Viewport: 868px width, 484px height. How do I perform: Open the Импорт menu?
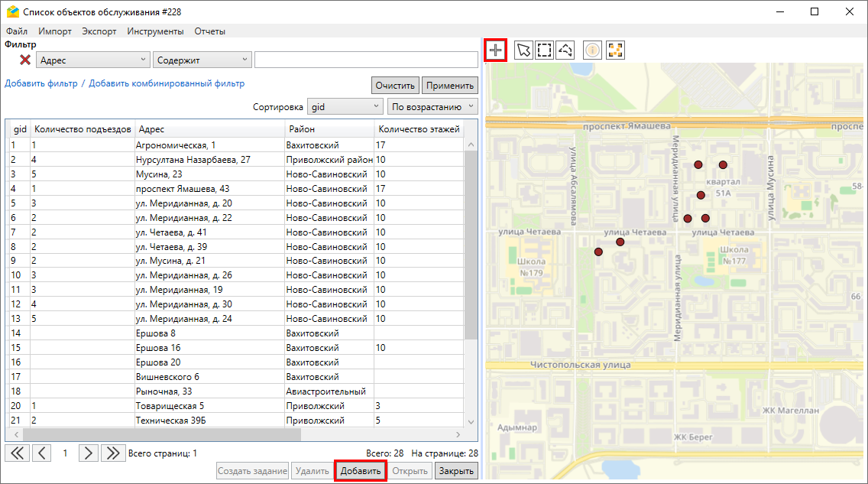click(x=54, y=31)
